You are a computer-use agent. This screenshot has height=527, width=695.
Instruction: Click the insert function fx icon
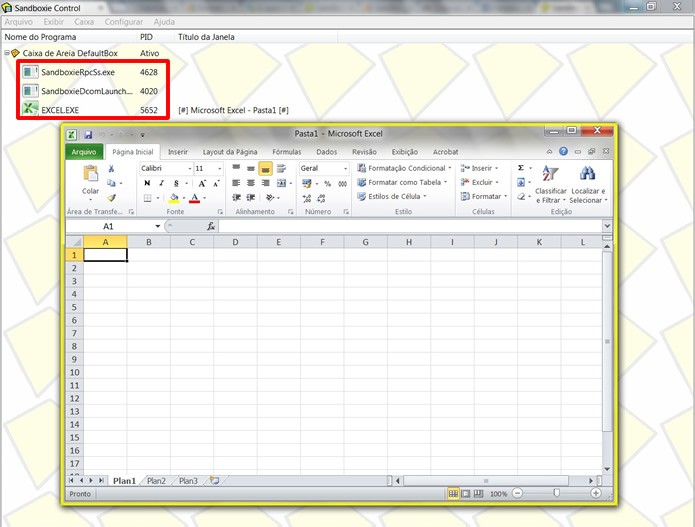click(x=211, y=226)
